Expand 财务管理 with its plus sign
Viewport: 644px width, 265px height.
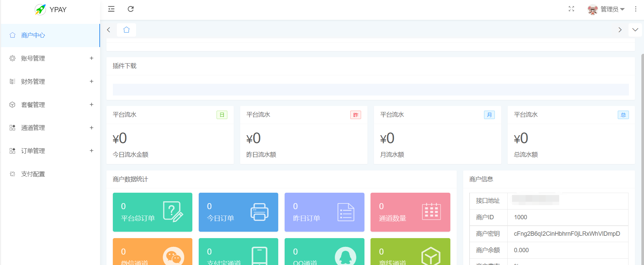pos(91,81)
